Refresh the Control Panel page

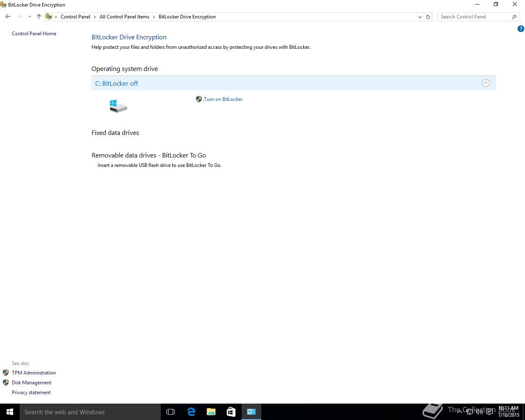tap(428, 17)
